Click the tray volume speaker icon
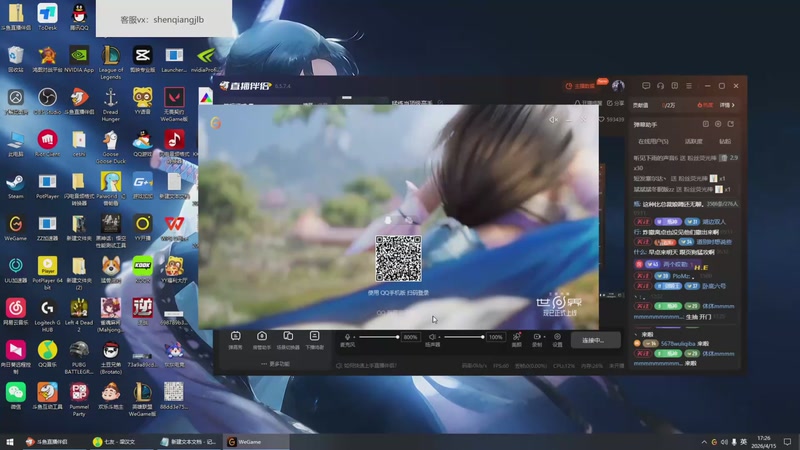Viewport: 800px width, 450px height. coord(724,442)
